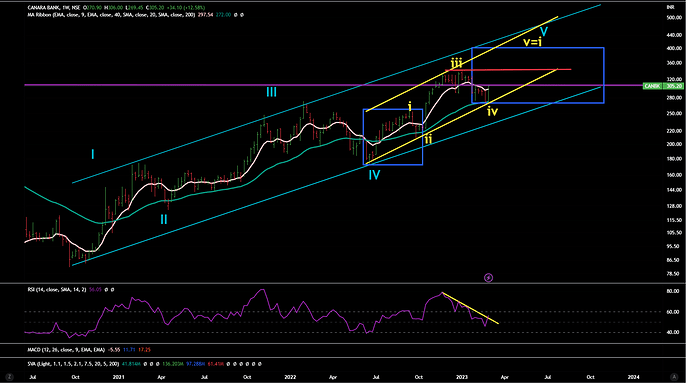The image size is (690, 383).
Task: Click the RSI 56.05 value readout
Action: point(95,290)
